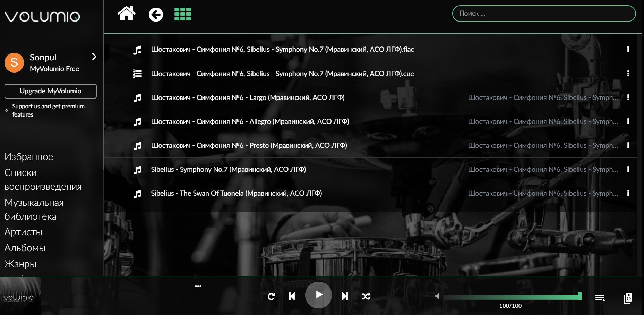Mute the volume speaker icon
Screen dimensions: 644x315
[x=437, y=296]
